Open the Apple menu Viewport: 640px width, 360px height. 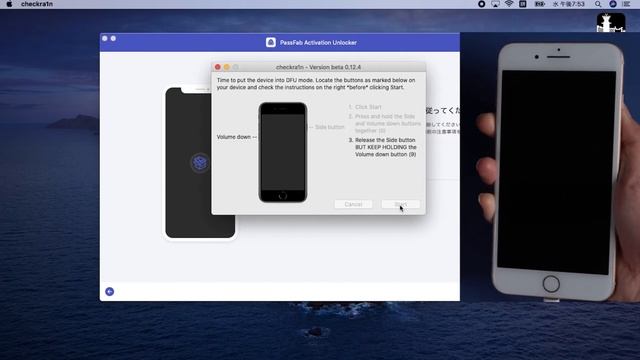point(9,4)
